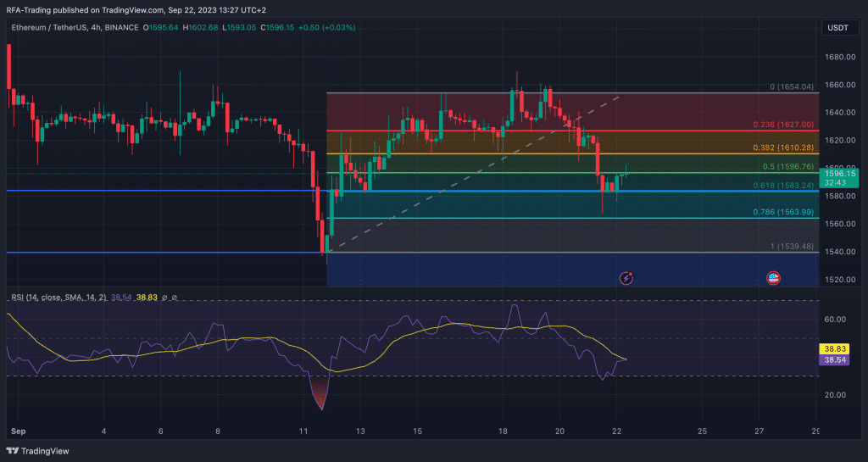The width and height of the screenshot is (868, 462).
Task: Click the Sep label on the date axis
Action: pyautogui.click(x=19, y=431)
